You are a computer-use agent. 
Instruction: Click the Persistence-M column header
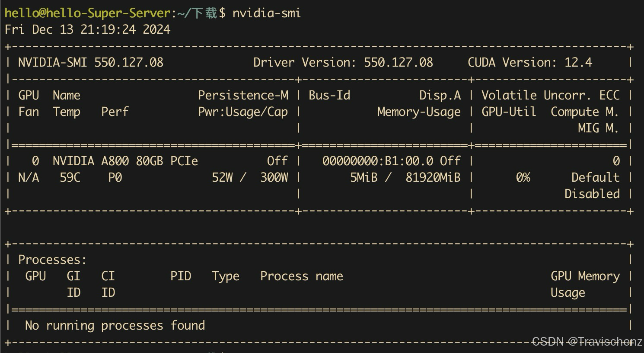click(243, 95)
